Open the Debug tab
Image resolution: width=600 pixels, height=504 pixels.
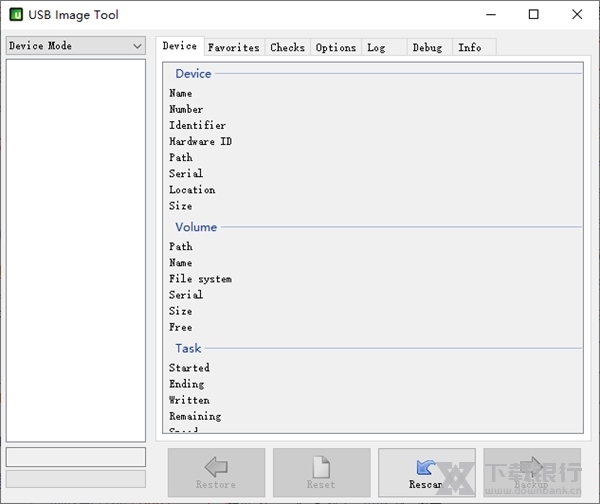click(427, 47)
